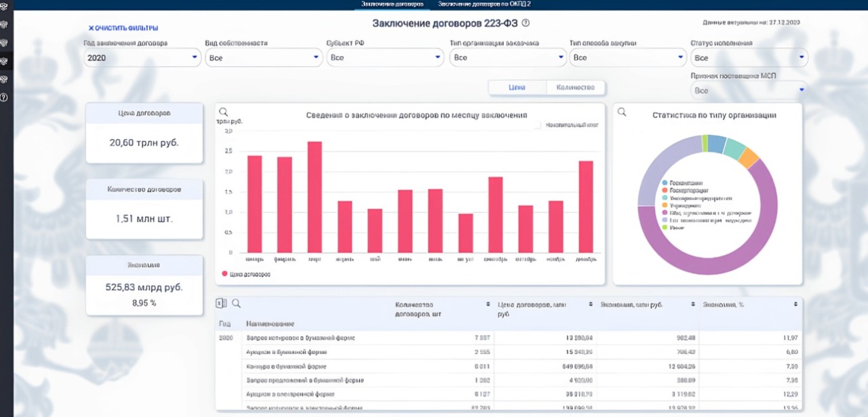
Task: Click the Очистить фильтры link
Action: (x=123, y=28)
